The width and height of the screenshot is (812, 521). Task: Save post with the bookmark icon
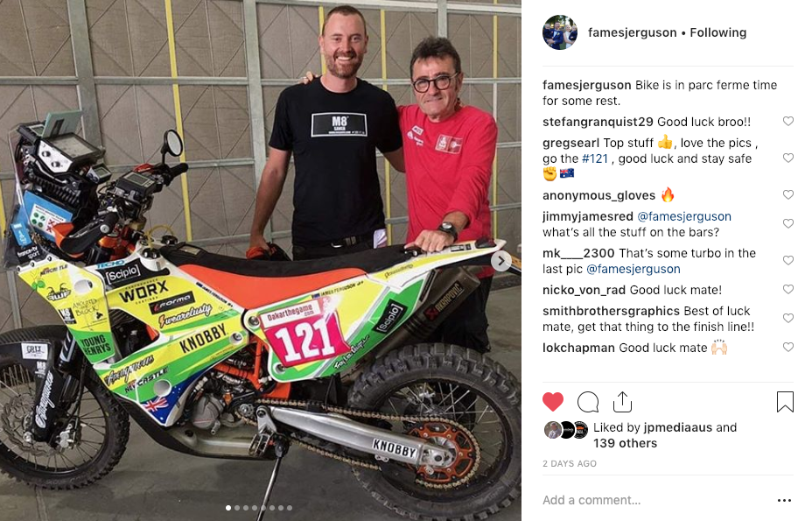click(785, 402)
